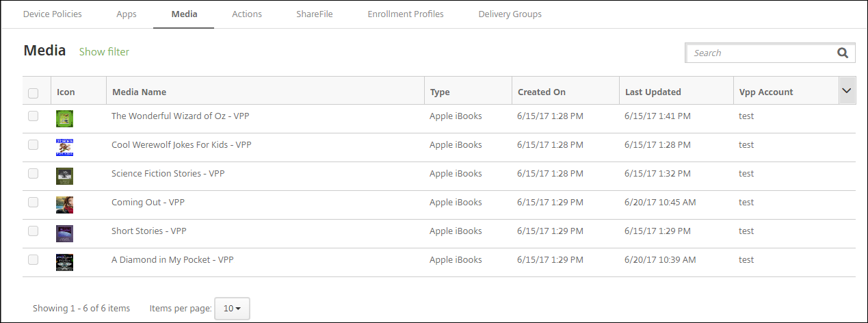This screenshot has height=323, width=868.
Task: Sort by the Last Updated column header
Action: pyautogui.click(x=653, y=92)
